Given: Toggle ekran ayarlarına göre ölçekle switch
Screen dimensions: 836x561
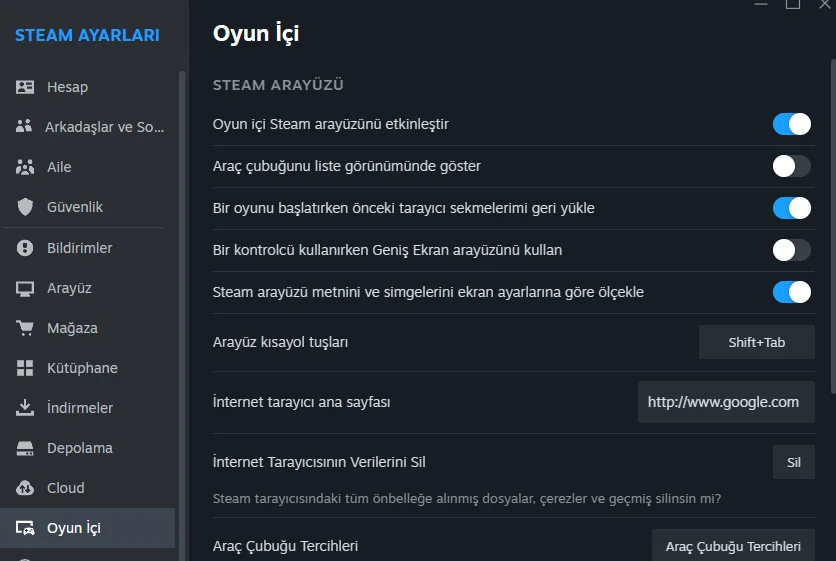Looking at the screenshot, I should point(792,292).
